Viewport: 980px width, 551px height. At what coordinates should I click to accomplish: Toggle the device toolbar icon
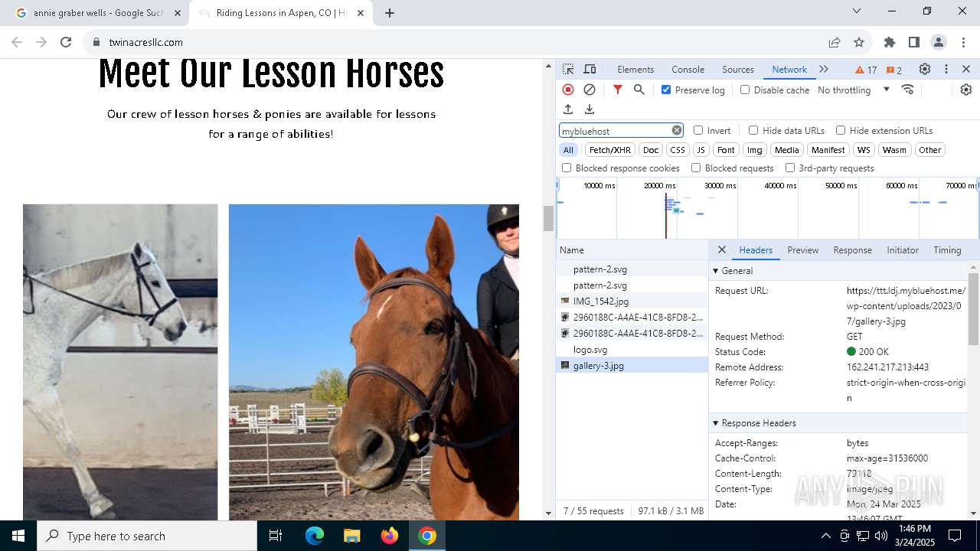pos(590,69)
